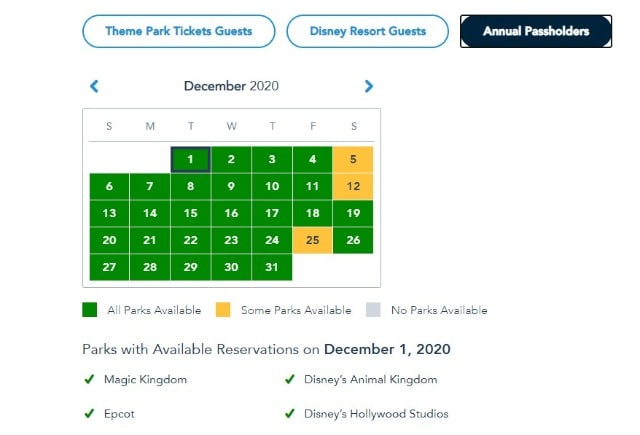Click Disney's Animal Kingdom checkmark icon
This screenshot has width=640, height=435.
point(290,380)
